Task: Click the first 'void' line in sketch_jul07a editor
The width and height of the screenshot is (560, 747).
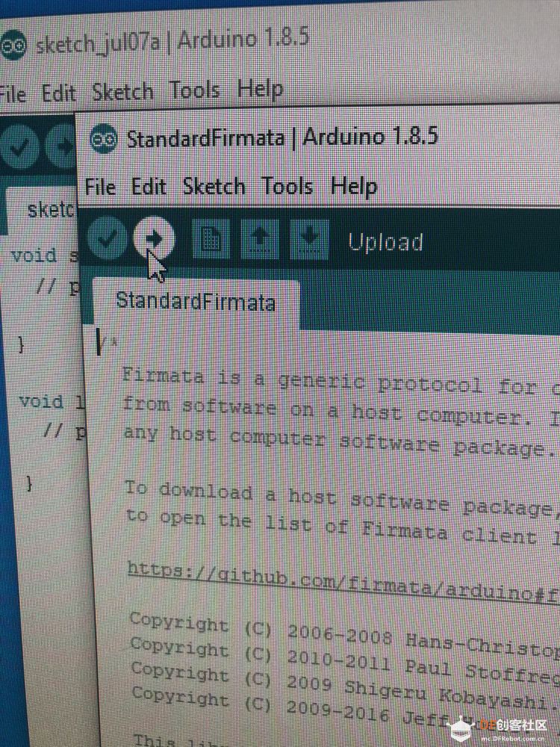Action: point(44,256)
